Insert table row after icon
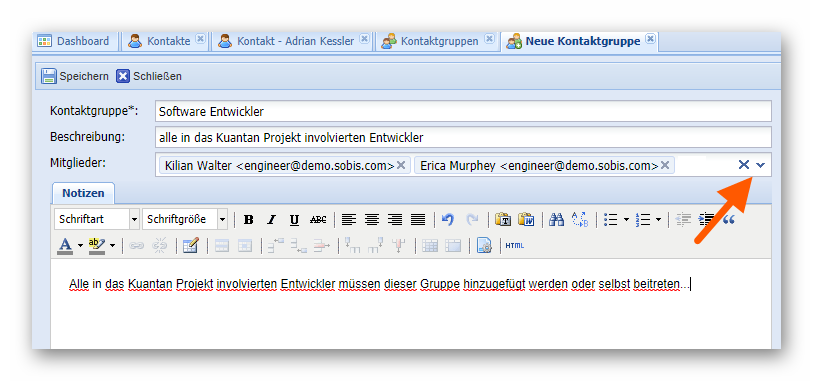Viewport: 813px width, 381px height. (x=299, y=246)
